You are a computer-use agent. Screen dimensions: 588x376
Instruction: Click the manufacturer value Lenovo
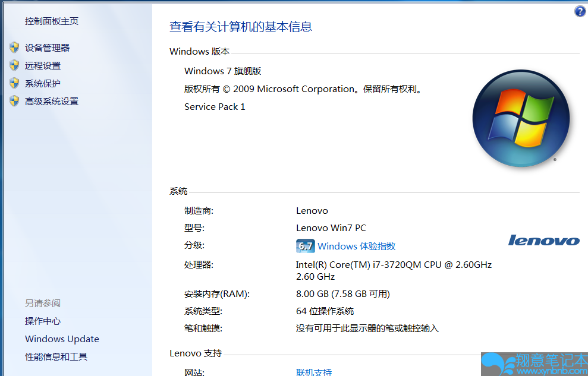pyautogui.click(x=312, y=211)
